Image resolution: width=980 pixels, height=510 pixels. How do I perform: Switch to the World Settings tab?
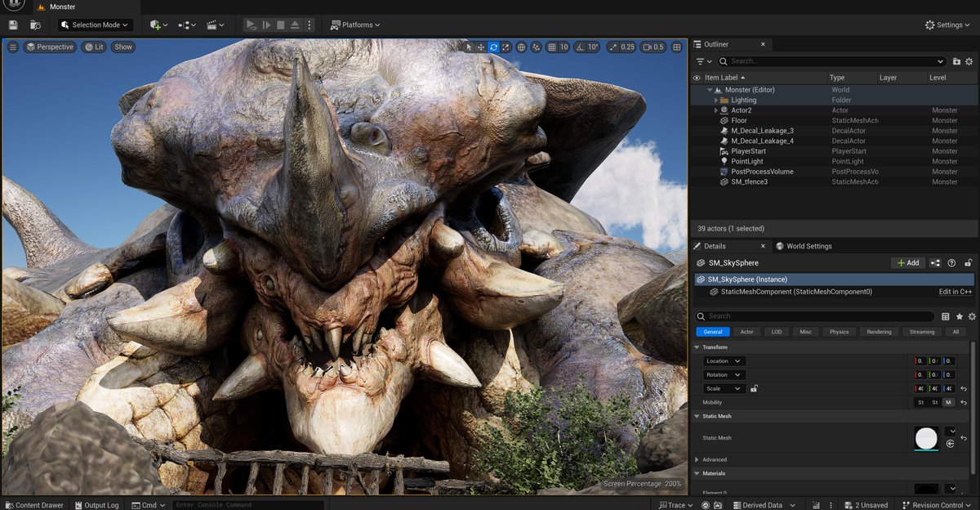(x=804, y=246)
